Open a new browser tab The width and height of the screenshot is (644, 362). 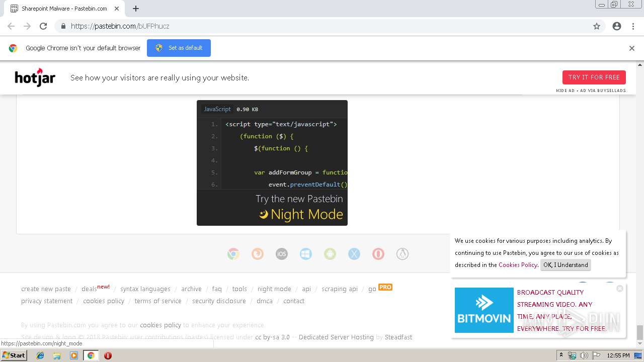[x=136, y=9]
